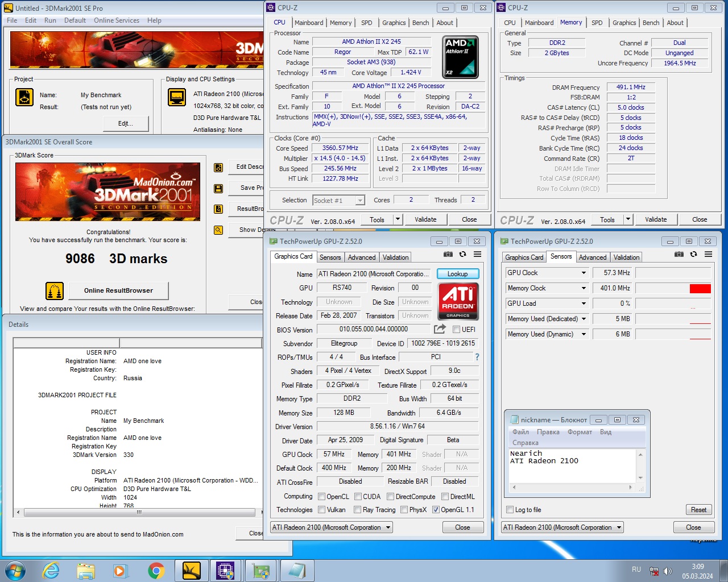This screenshot has width=728, height=582.
Task: Click GPU Name field ATI Radeon 2100
Action: click(x=374, y=274)
